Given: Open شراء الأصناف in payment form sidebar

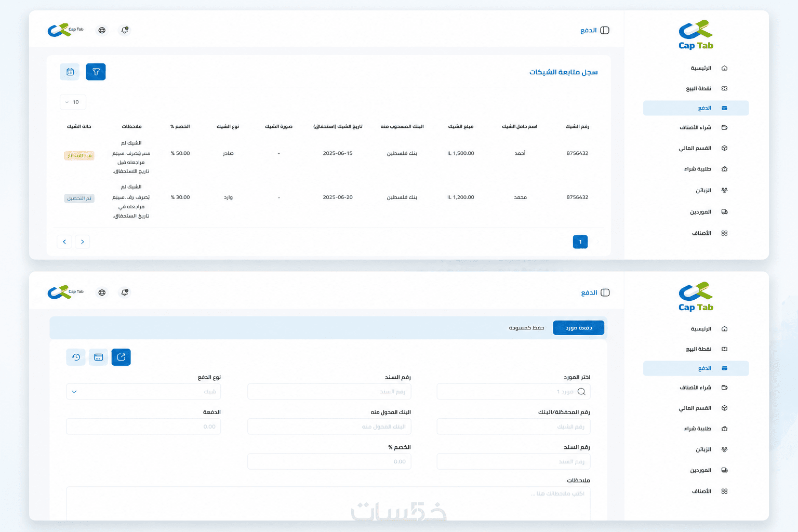Looking at the screenshot, I should click(695, 388).
